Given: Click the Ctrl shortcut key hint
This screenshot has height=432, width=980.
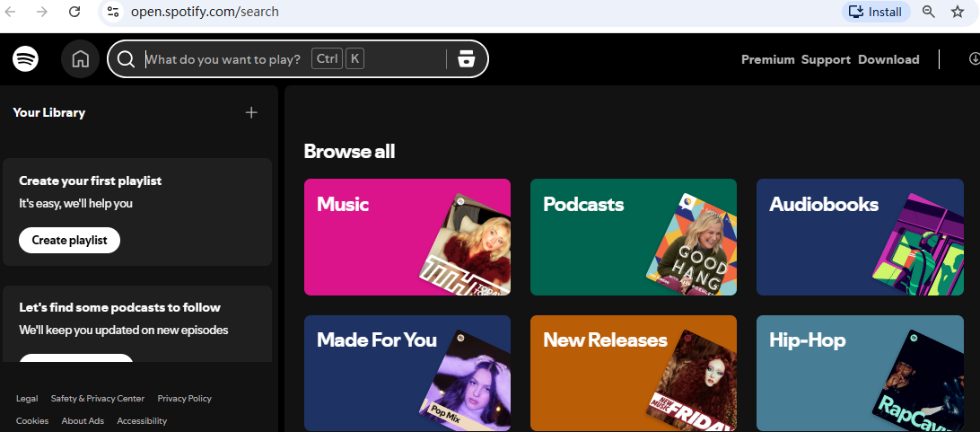Looking at the screenshot, I should [327, 58].
